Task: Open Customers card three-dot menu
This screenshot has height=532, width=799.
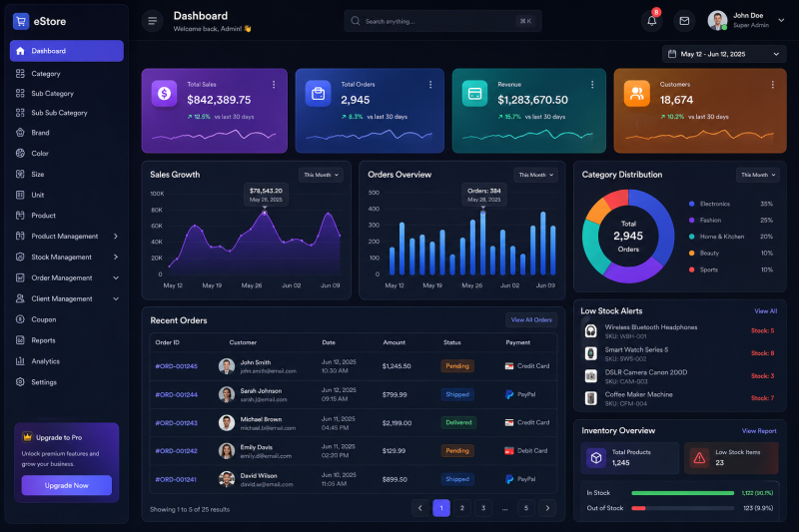Action: [772, 85]
